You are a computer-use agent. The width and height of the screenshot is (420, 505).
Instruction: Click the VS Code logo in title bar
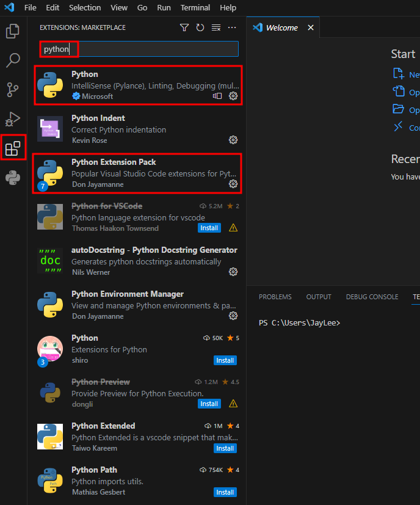(x=9, y=7)
